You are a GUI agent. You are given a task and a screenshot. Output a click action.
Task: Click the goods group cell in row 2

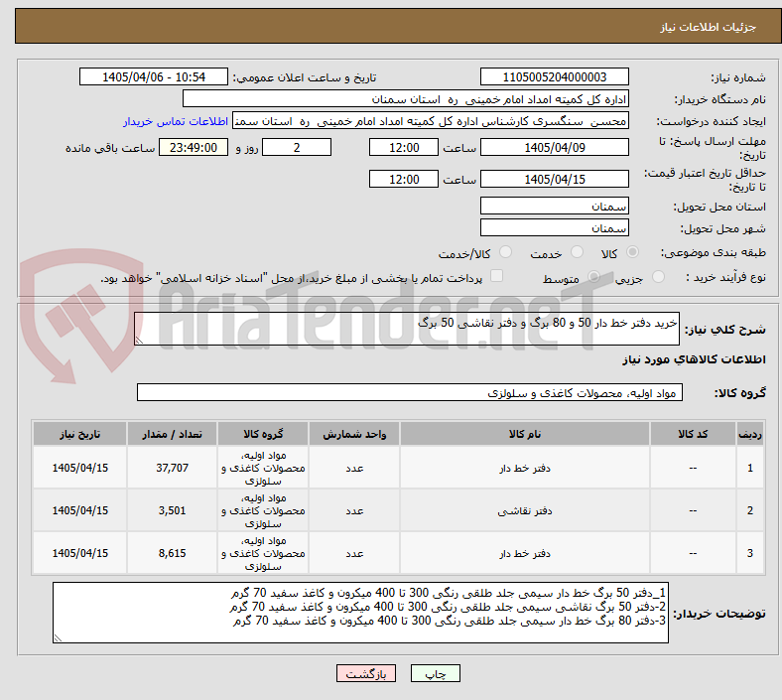click(x=263, y=510)
